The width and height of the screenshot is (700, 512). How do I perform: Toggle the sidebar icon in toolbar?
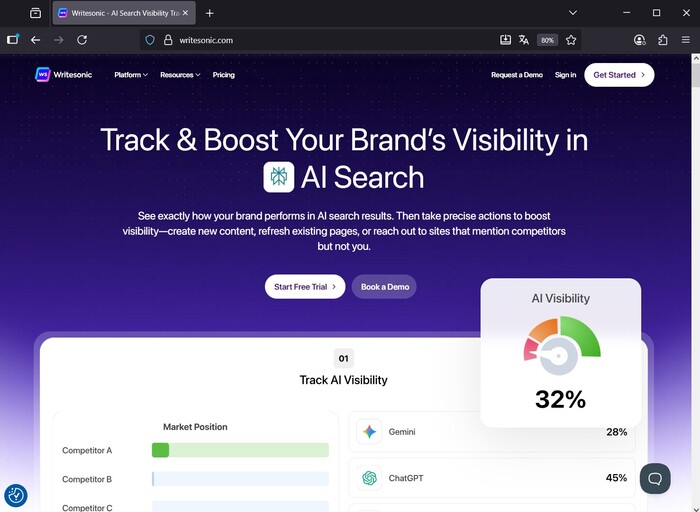13,40
